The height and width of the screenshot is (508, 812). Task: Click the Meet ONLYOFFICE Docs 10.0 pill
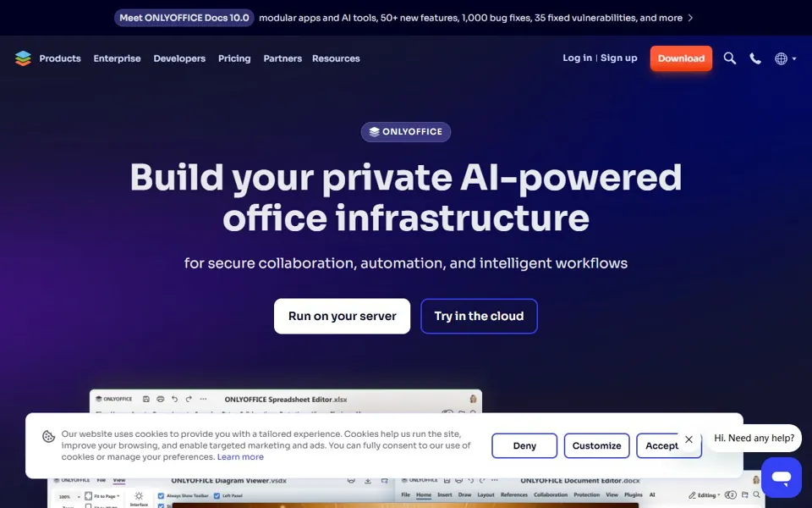click(x=184, y=18)
